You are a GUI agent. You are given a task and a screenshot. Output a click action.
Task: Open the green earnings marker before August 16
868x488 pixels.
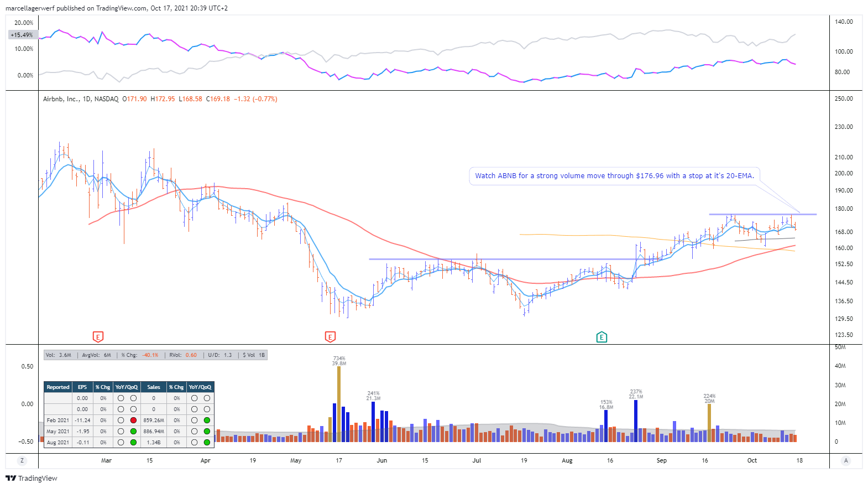[602, 337]
